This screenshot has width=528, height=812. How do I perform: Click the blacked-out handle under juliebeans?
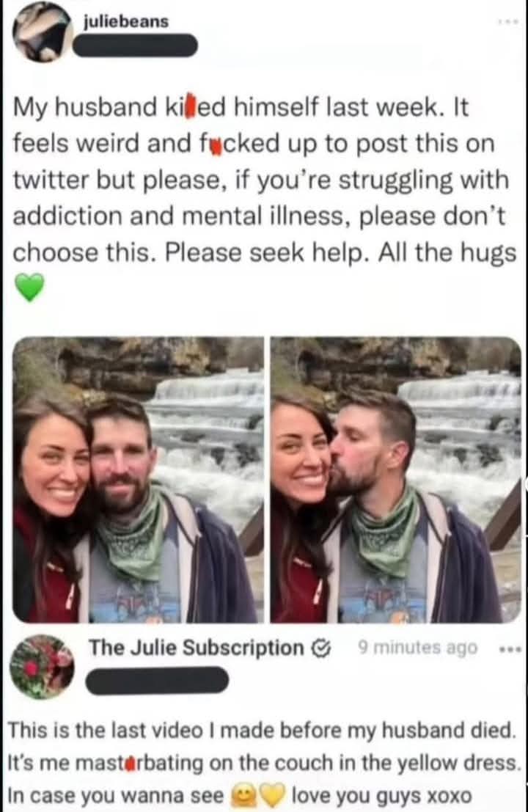click(135, 45)
